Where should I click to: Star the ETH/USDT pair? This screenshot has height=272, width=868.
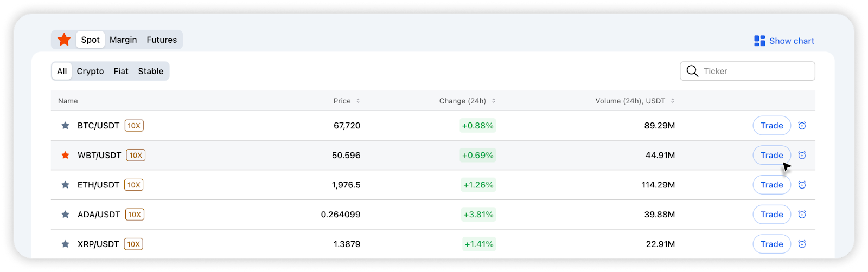(65, 185)
